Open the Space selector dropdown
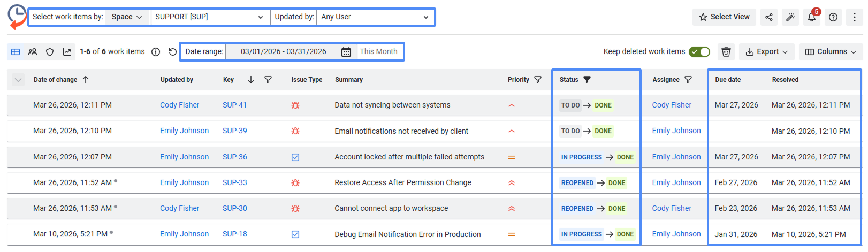 coord(127,17)
